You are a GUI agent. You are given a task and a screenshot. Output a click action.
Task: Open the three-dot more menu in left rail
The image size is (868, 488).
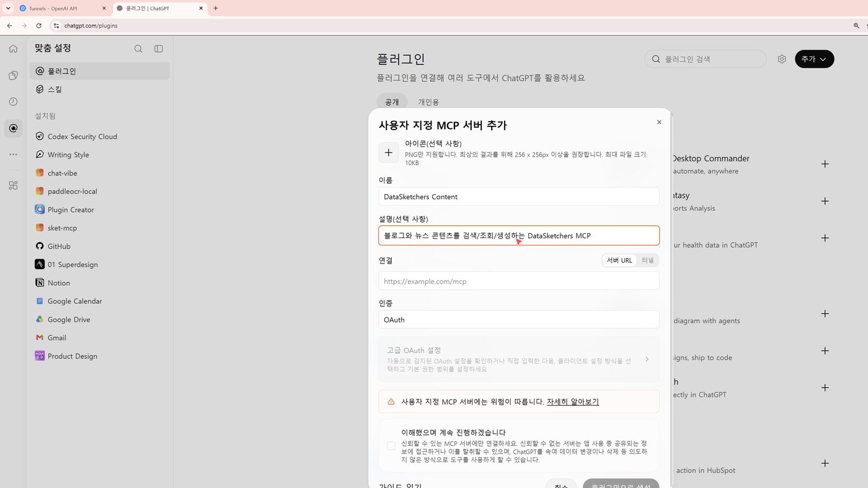tap(13, 154)
